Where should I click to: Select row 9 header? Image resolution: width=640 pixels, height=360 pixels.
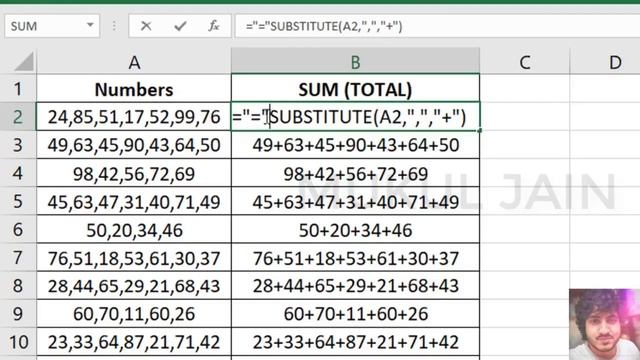pyautogui.click(x=18, y=314)
